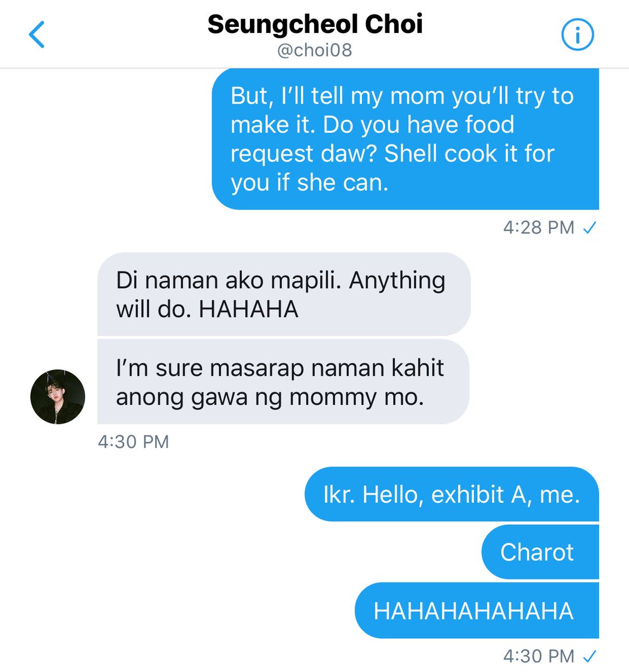
Task: Open conversation info via the circled i icon
Action: (x=577, y=35)
